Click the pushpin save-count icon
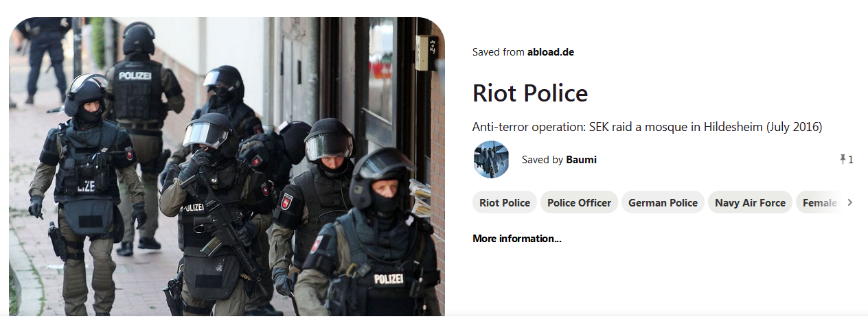This screenshot has height=321, width=868. [843, 159]
